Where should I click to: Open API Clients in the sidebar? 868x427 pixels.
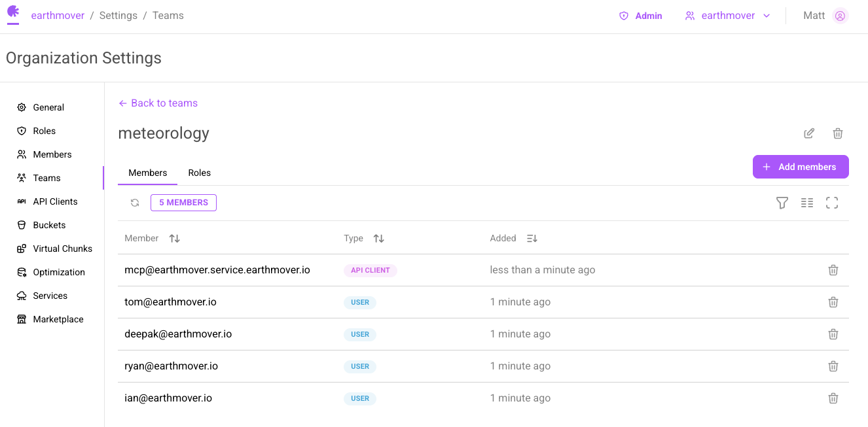pos(56,201)
